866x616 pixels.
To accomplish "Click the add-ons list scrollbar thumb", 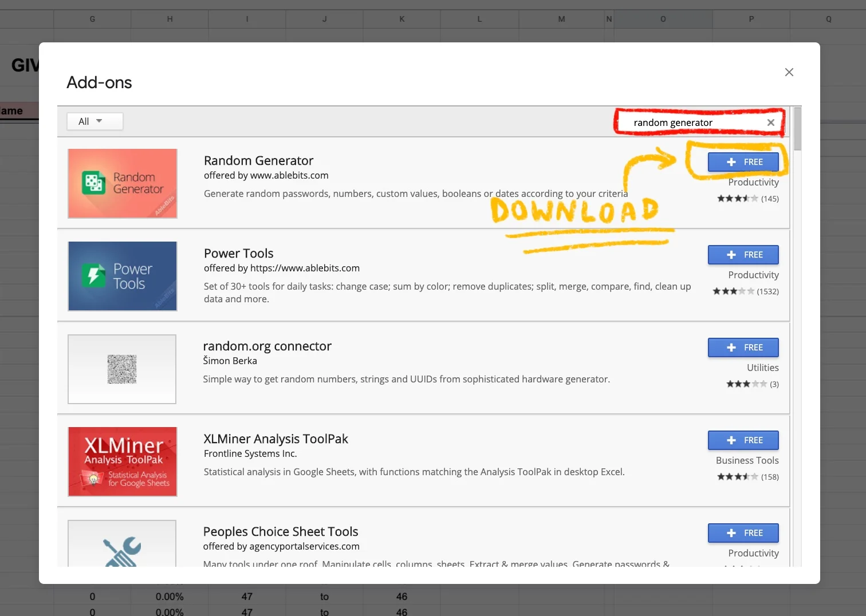I will pyautogui.click(x=798, y=129).
